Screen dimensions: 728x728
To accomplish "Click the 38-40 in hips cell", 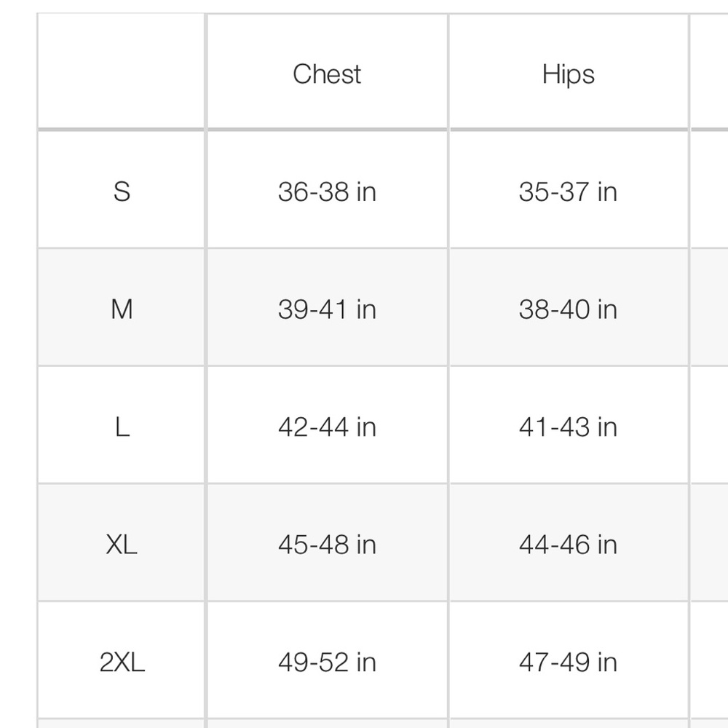I will (x=569, y=307).
